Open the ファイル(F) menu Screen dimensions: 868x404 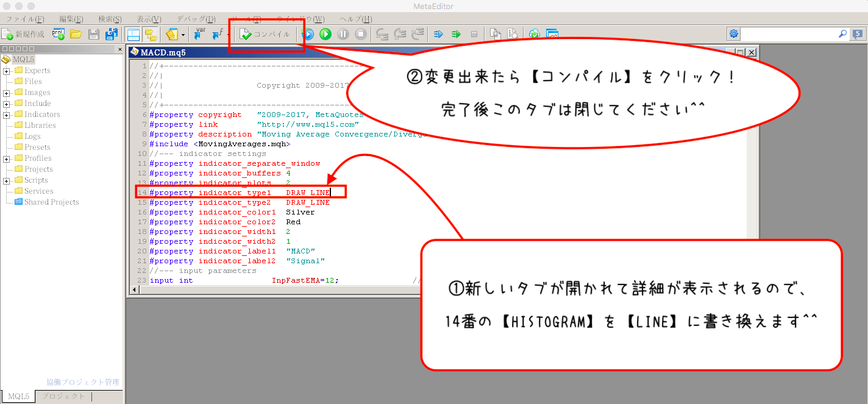(25, 19)
